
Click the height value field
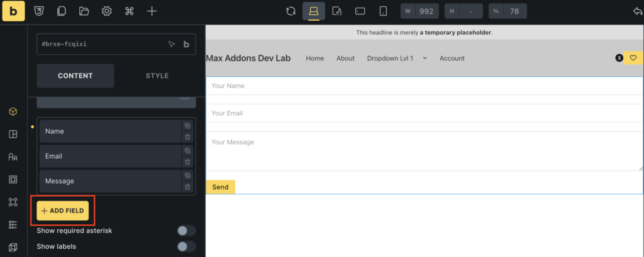pyautogui.click(x=470, y=11)
